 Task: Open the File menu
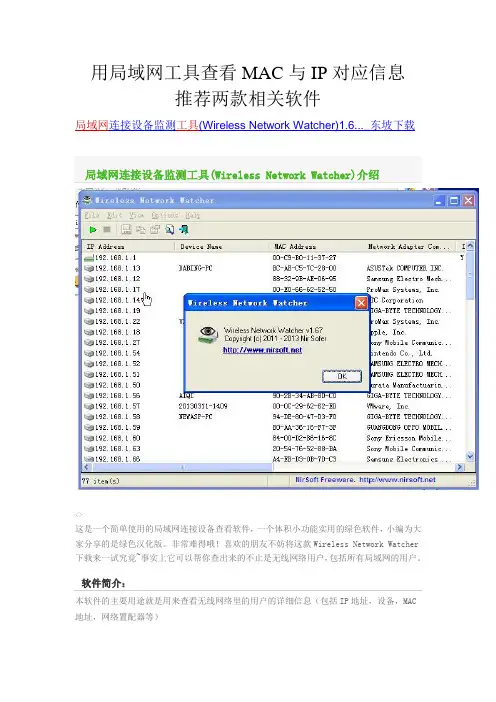click(92, 215)
